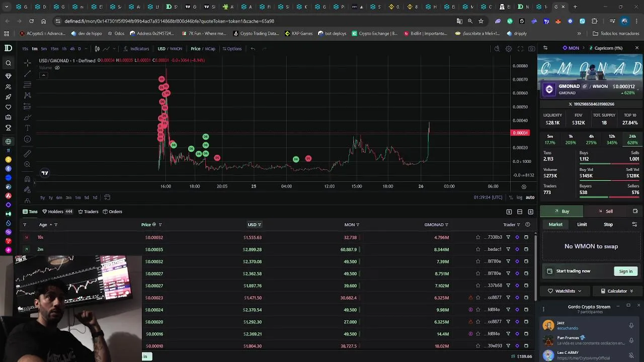Viewport: 644px width, 362px height.
Task: Take a chart snapshot with camera icon
Action: click(532, 49)
